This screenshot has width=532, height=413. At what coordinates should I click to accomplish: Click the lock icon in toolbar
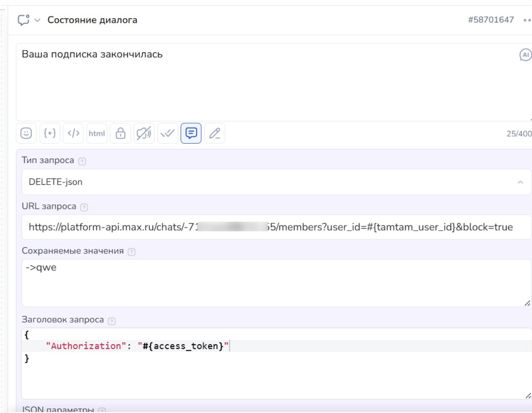(121, 133)
